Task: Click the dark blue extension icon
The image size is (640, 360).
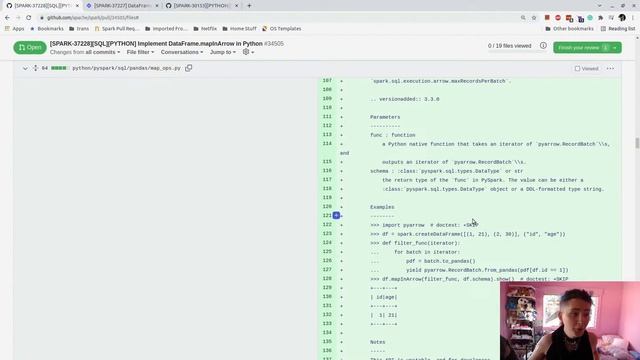Action: click(x=580, y=18)
